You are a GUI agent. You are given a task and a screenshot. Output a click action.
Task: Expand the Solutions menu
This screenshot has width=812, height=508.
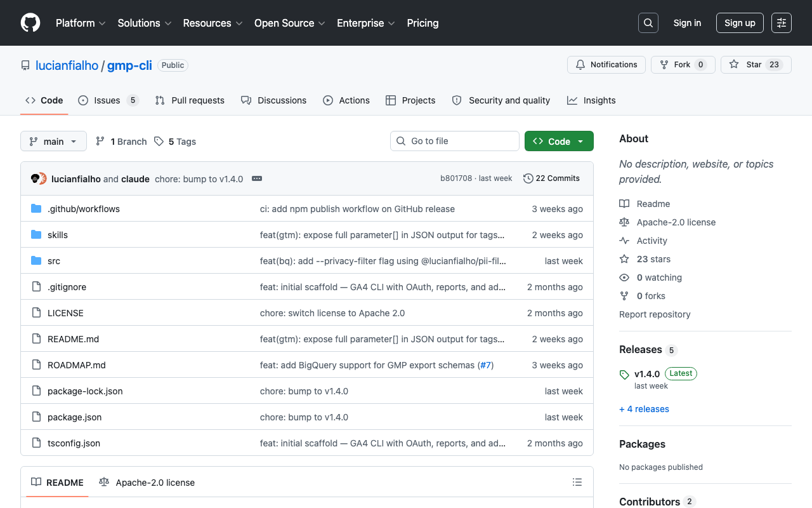point(145,23)
